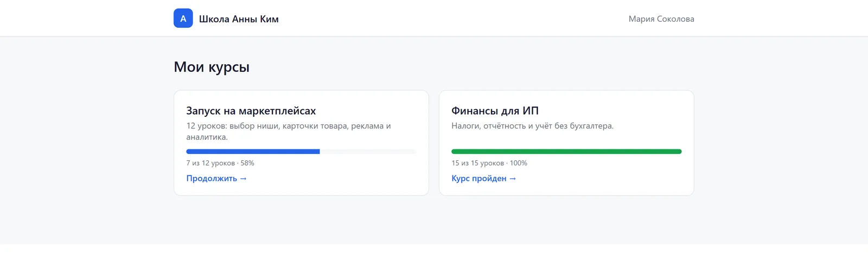The height and width of the screenshot is (256, 868).
Task: Click the arrow after "Курс пройден"
Action: pyautogui.click(x=513, y=179)
